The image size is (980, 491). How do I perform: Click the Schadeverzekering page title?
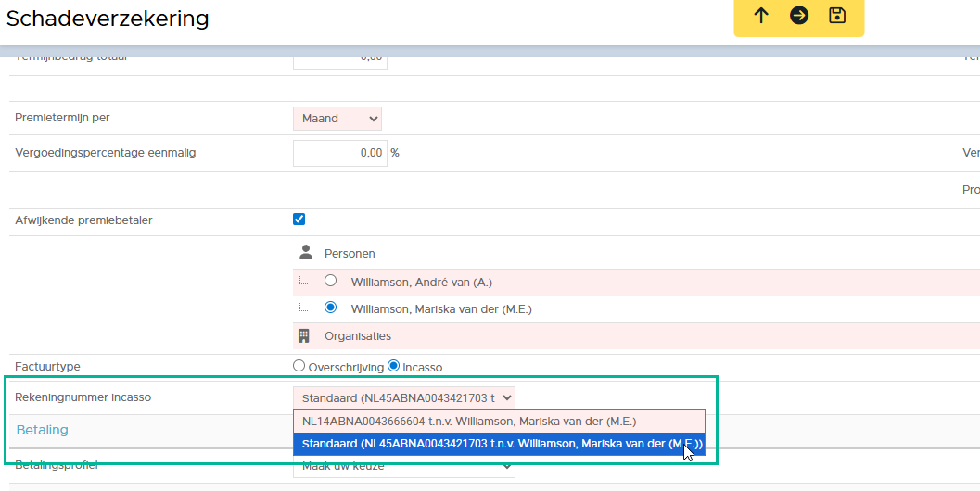tap(108, 19)
